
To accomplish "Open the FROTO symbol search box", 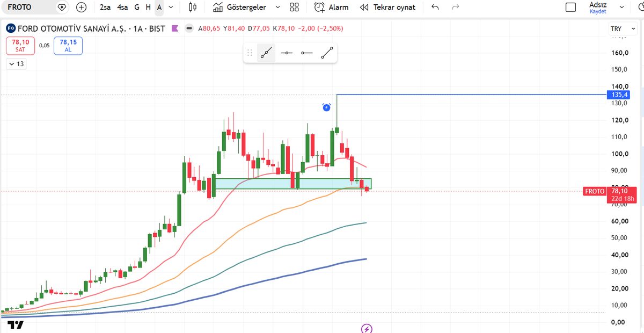I will pos(27,8).
